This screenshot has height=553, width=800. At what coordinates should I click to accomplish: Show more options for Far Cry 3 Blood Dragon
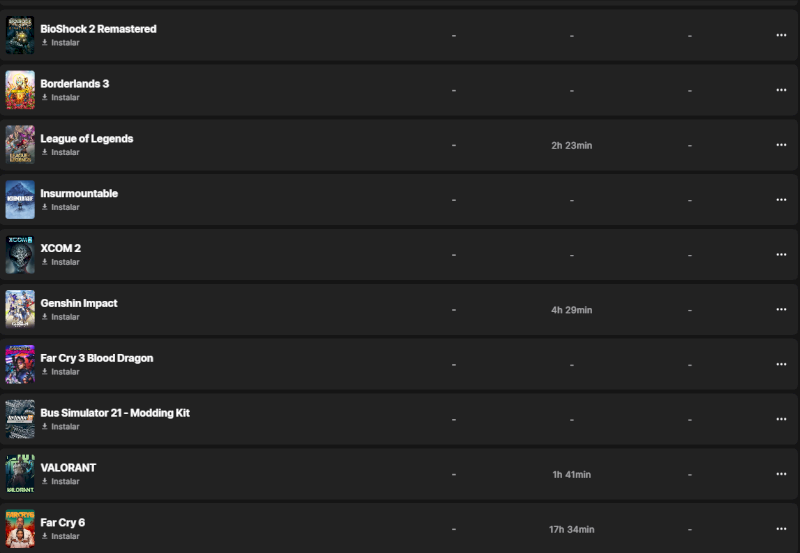[x=781, y=365]
